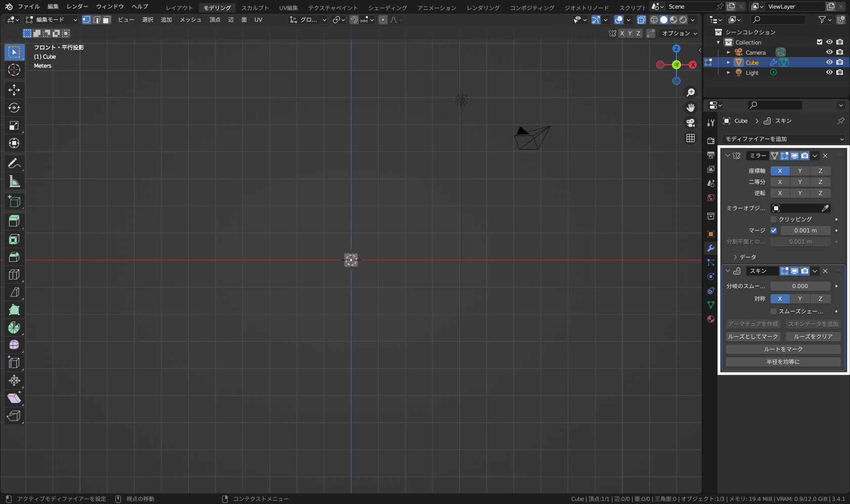Select the Rip Region tool
This screenshot has width=850, height=504.
(x=14, y=416)
